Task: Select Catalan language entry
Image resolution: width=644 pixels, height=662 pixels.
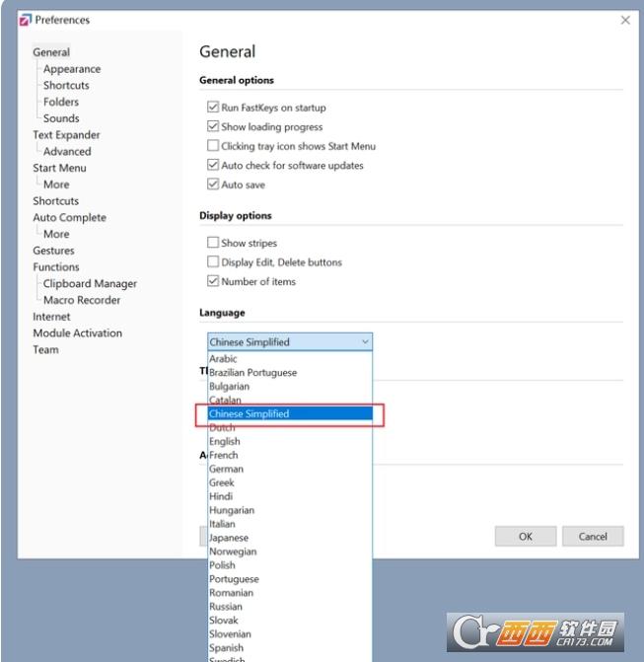Action: (290, 400)
